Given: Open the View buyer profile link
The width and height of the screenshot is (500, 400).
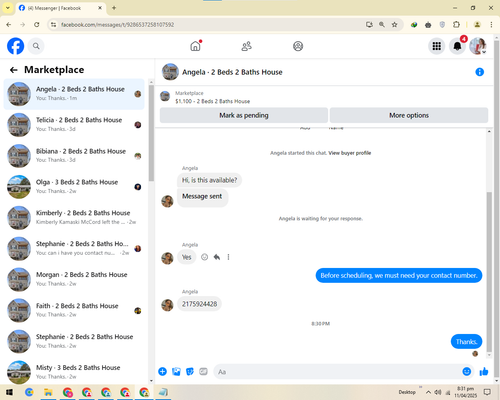Looking at the screenshot, I should click(x=350, y=153).
